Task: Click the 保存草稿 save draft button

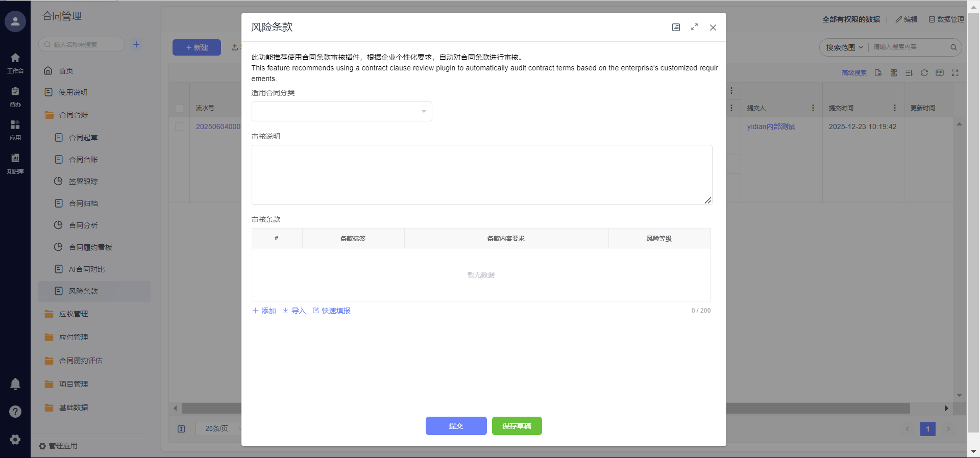Action: (517, 426)
